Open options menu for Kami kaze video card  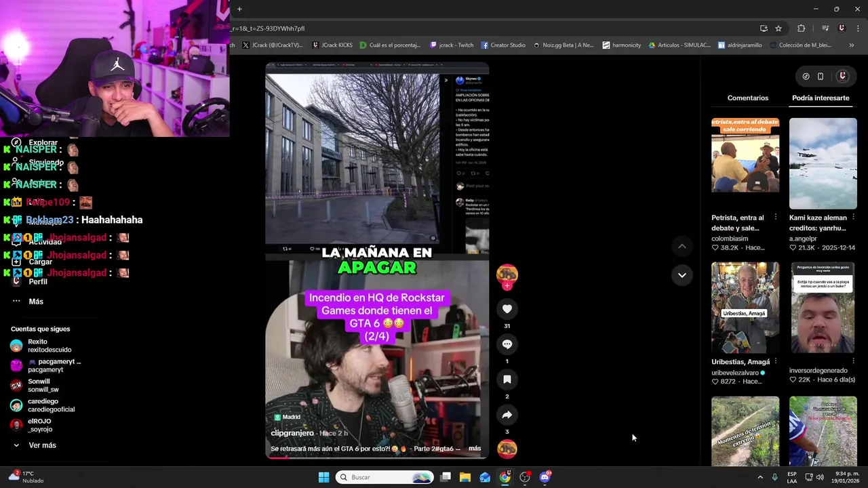[x=853, y=218]
